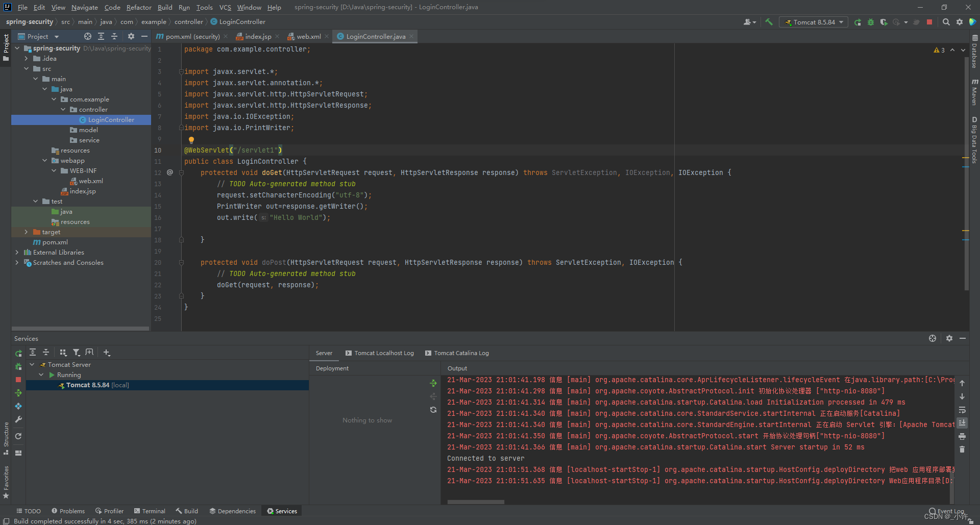The height and width of the screenshot is (525, 980).
Task: Click the Build Project hammer icon
Action: point(769,22)
